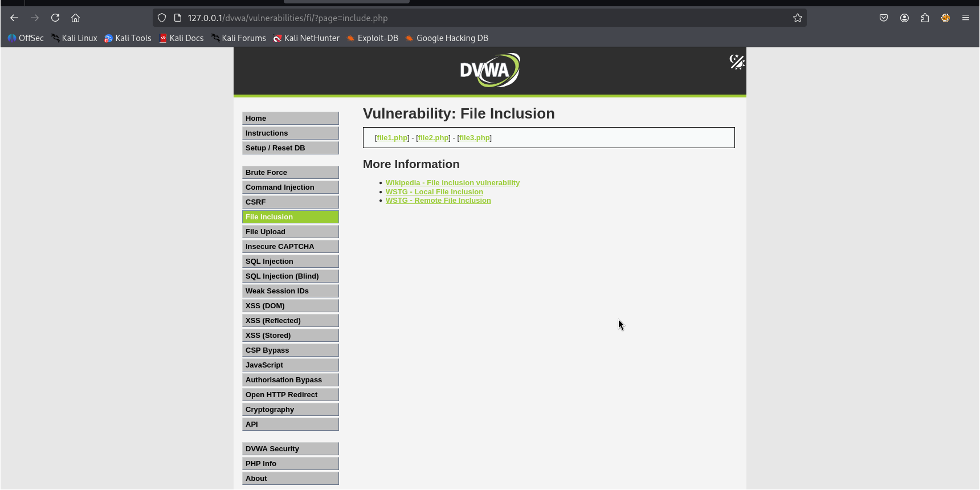
Task: Click the DVWA logo in the header
Action: (x=490, y=70)
